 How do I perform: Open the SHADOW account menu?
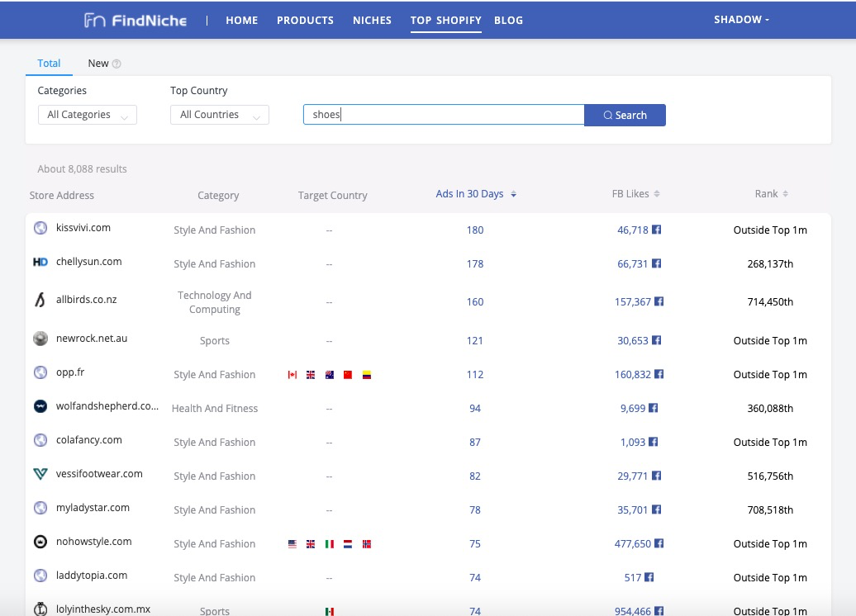[741, 20]
